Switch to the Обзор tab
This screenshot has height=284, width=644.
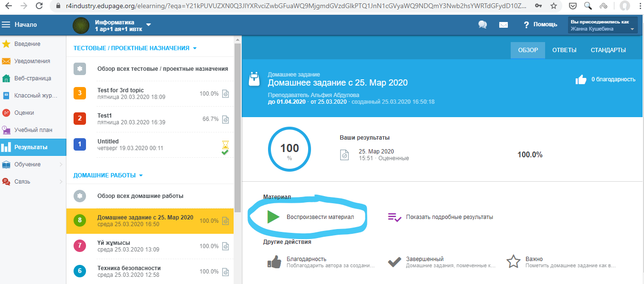[528, 50]
